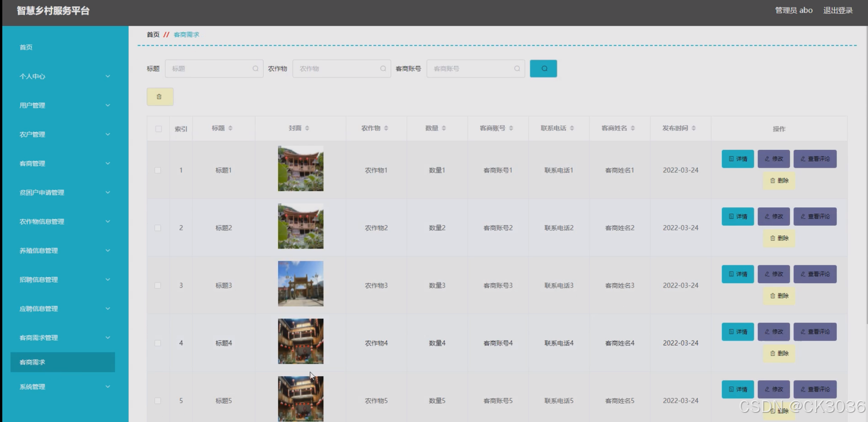Click 修改 for row 标题2
The height and width of the screenshot is (422, 868).
pyautogui.click(x=774, y=216)
